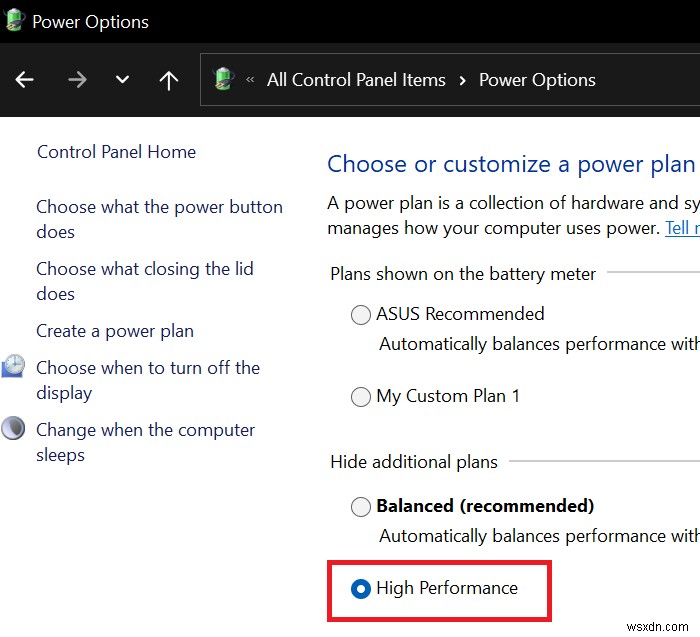Viewport: 700px width, 637px height.
Task: Open All Control Panel Items breadcrumb
Action: coord(356,80)
